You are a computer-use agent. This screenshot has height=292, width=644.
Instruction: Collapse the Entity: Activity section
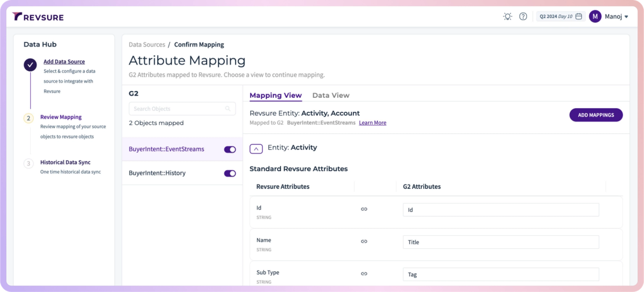point(256,148)
